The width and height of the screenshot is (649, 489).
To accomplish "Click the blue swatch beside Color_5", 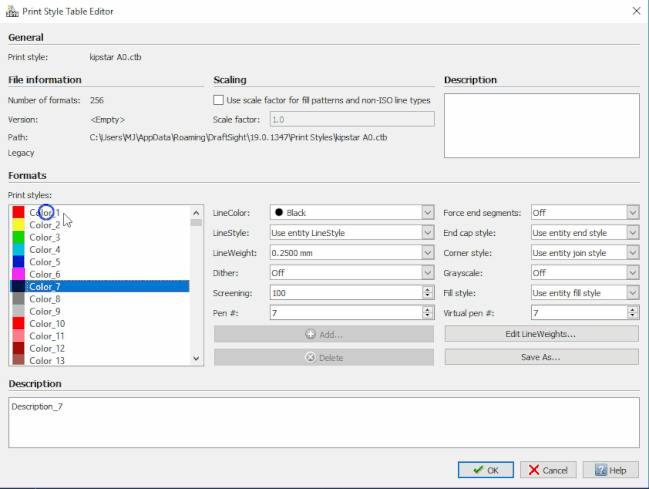I will pos(18,262).
